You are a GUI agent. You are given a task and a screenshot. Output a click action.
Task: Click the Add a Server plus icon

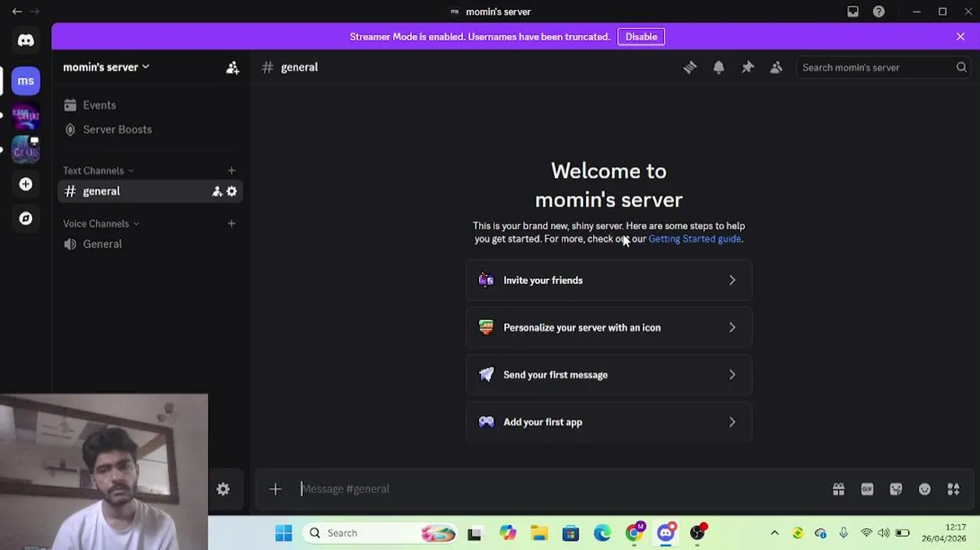(x=26, y=184)
